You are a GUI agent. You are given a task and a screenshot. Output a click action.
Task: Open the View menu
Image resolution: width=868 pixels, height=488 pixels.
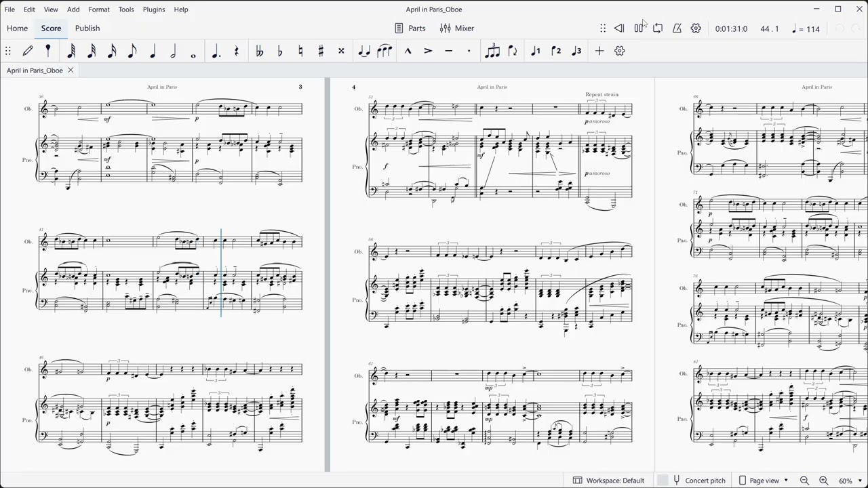coord(51,9)
